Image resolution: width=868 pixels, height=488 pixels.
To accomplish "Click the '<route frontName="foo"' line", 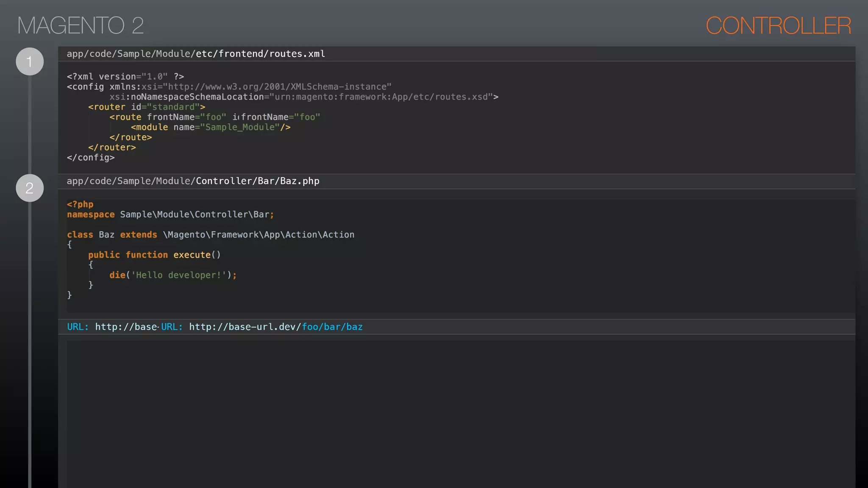I will [x=215, y=117].
